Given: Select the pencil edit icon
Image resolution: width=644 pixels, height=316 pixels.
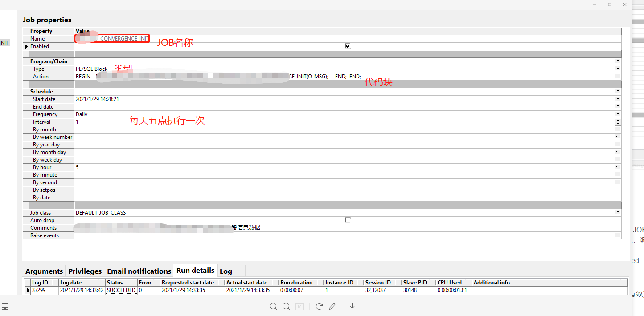Looking at the screenshot, I should point(332,306).
